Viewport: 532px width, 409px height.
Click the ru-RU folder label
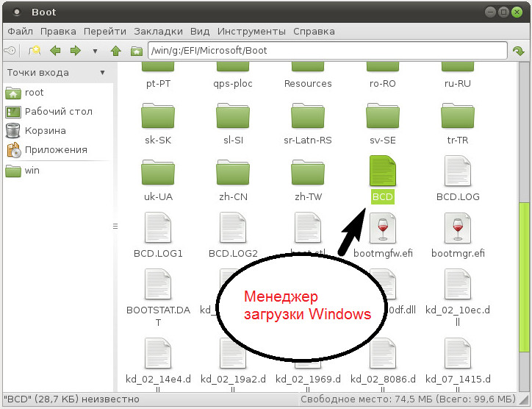pyautogui.click(x=458, y=84)
